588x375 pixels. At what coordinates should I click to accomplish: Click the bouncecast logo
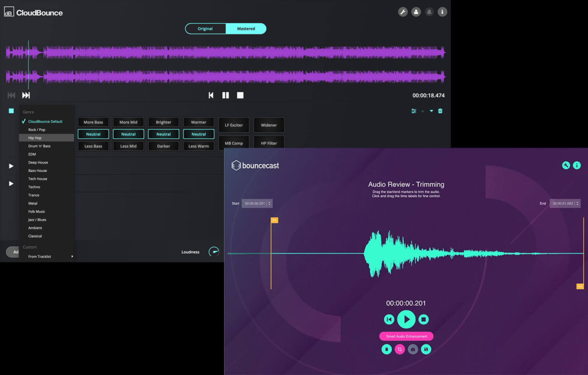click(x=255, y=165)
